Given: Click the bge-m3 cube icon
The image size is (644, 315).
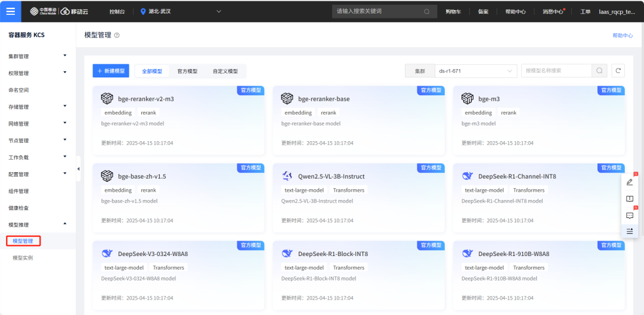Looking at the screenshot, I should 467,99.
